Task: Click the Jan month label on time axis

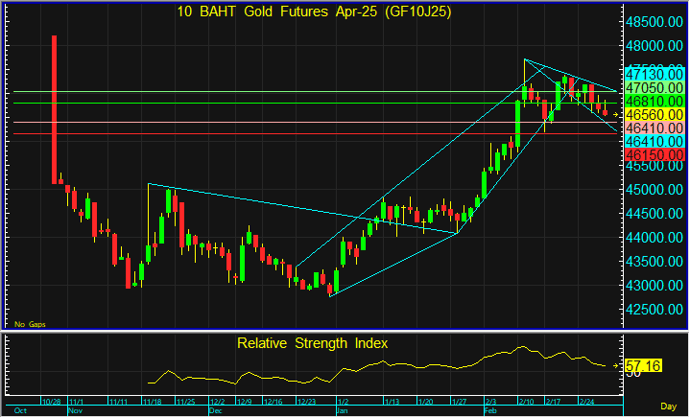Action: click(x=342, y=411)
